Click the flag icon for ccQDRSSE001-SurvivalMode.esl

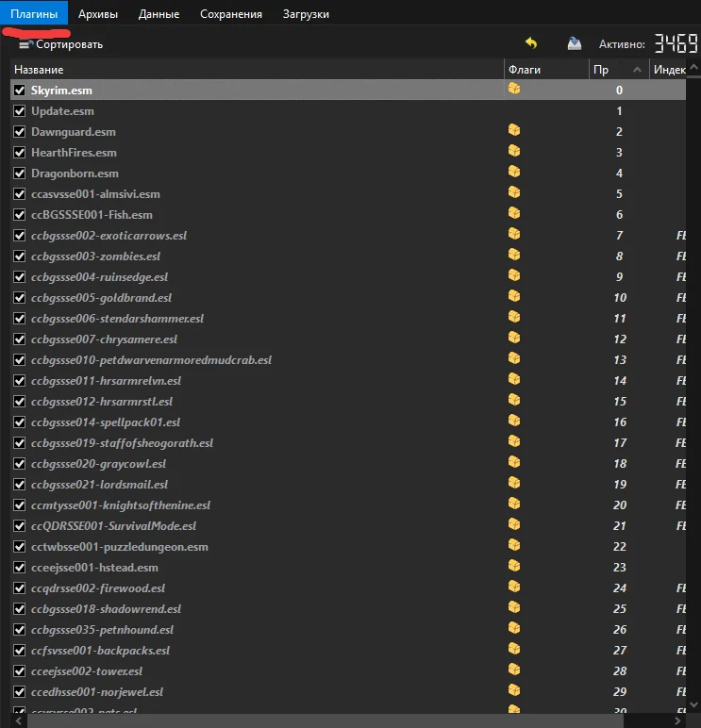(514, 523)
